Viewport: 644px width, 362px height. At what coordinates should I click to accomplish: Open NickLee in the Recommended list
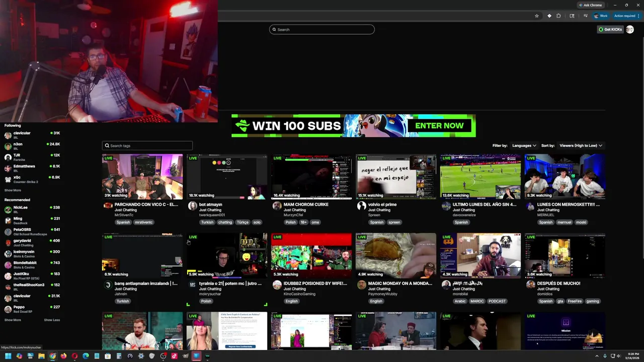tap(32, 209)
